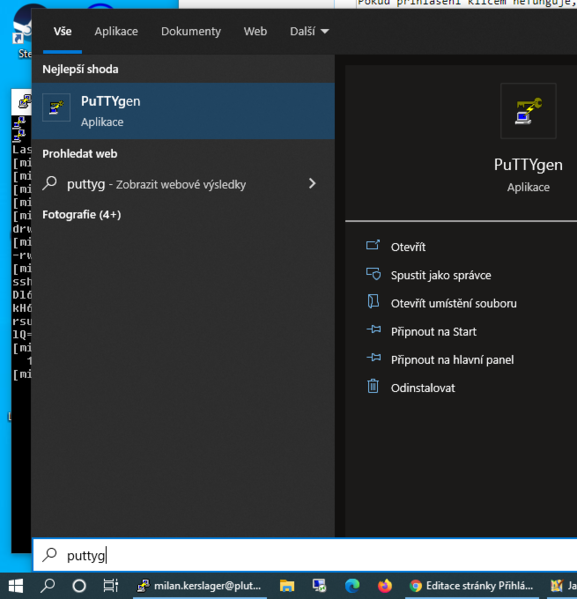Viewport: 577px width, 599px height.
Task: Launch Microsoft Edge from taskbar
Action: pos(352,586)
